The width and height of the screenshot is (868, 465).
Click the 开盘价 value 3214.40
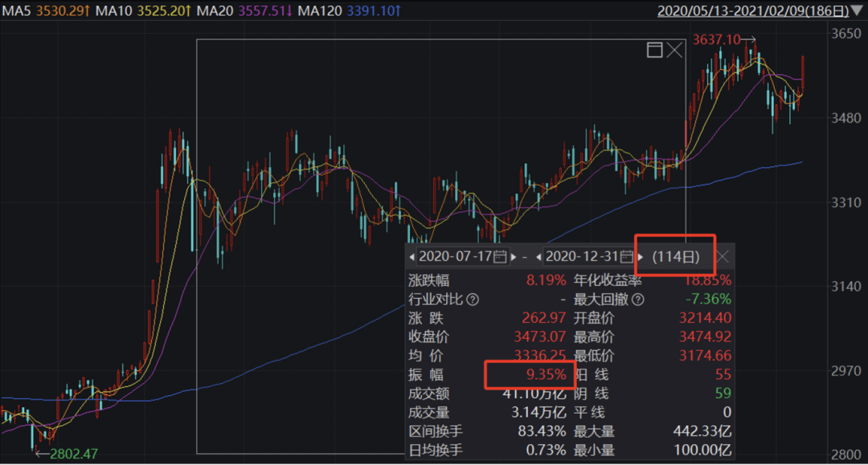(x=705, y=318)
